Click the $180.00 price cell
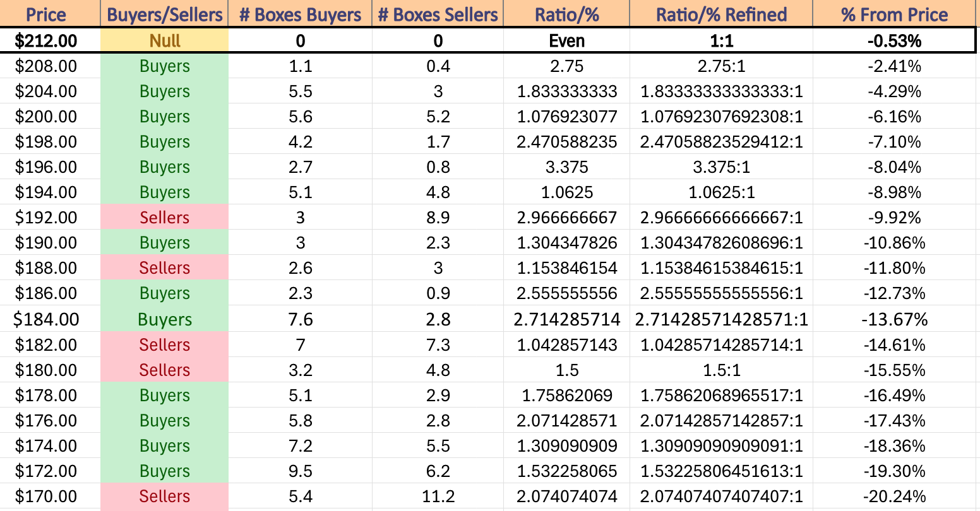This screenshot has width=980, height=511. pos(51,370)
